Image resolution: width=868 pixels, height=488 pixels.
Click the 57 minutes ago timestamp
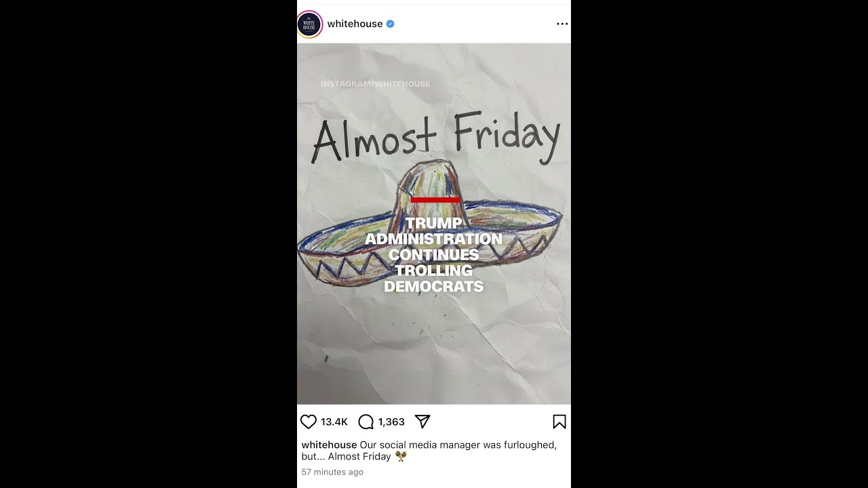tap(332, 472)
